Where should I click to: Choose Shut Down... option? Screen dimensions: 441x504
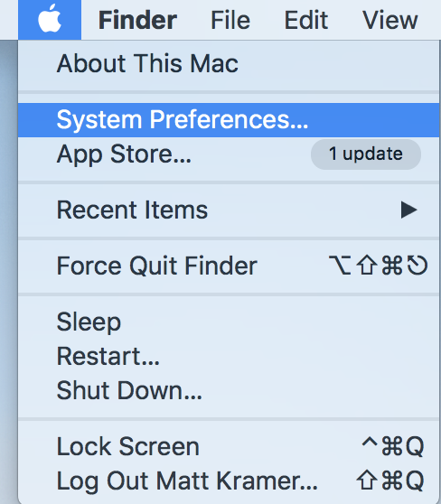pos(229,390)
